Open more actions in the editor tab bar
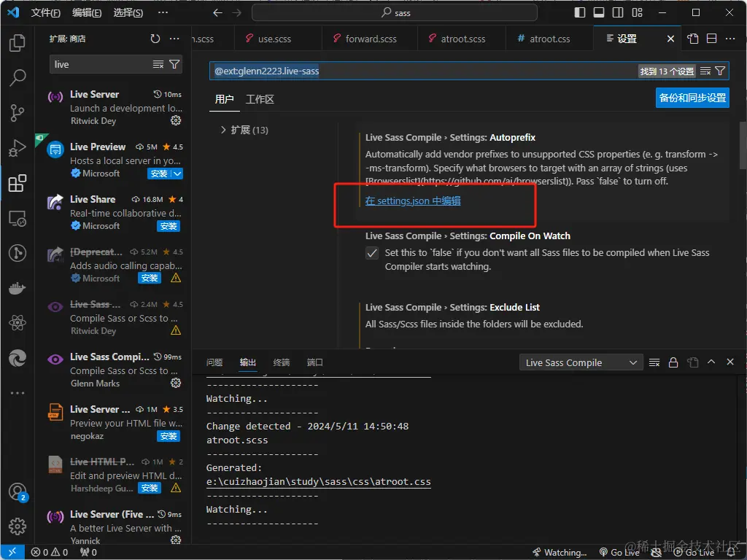The image size is (747, 560). [729, 39]
